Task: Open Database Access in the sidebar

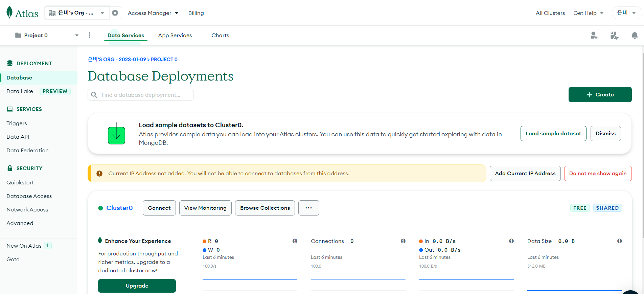Action: click(x=29, y=196)
